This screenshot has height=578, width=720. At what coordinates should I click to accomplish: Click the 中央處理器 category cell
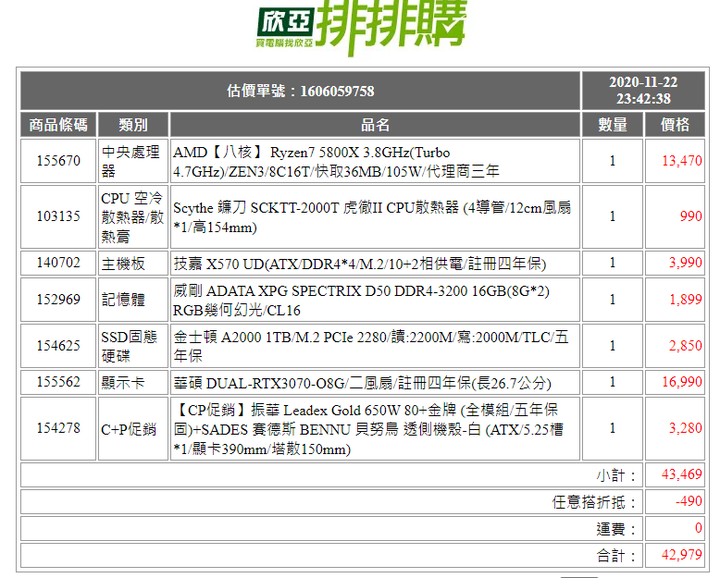[133, 161]
